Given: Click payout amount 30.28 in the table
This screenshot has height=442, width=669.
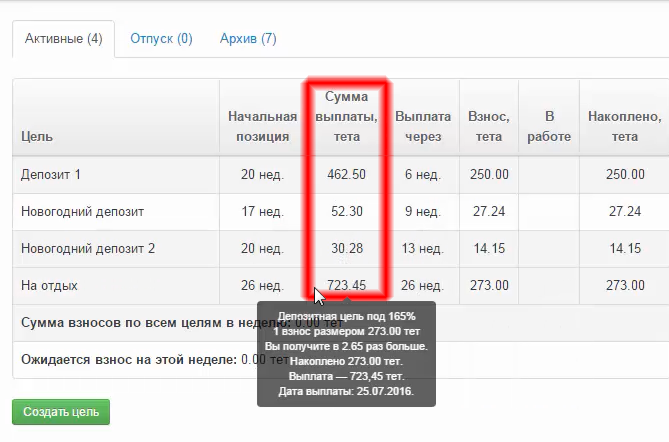Looking at the screenshot, I should pos(346,249).
